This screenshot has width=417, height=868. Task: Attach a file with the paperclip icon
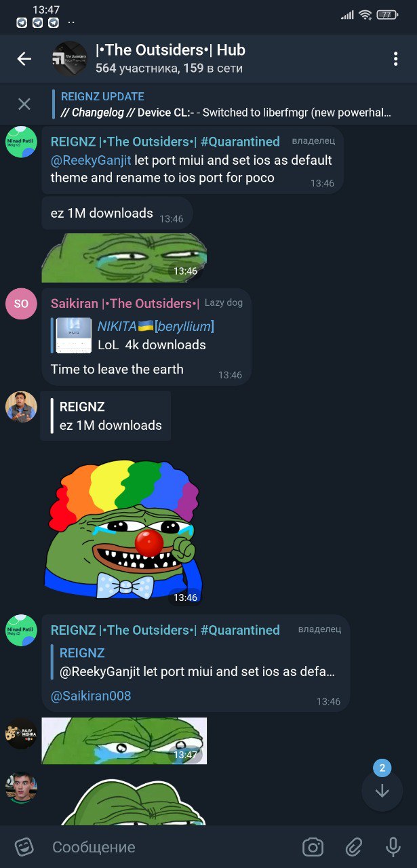tap(353, 846)
